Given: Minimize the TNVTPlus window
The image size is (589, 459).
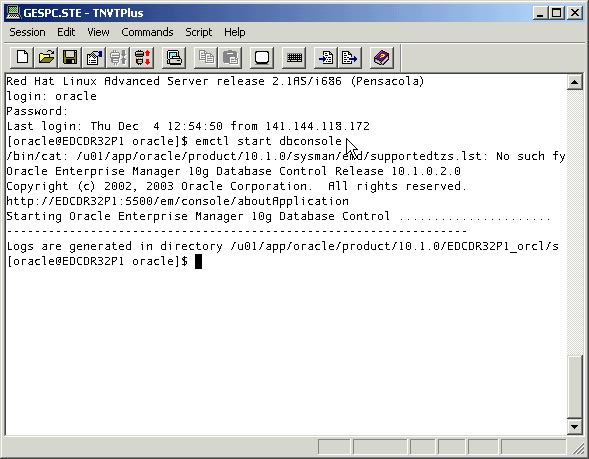Looking at the screenshot, I should point(541,13).
